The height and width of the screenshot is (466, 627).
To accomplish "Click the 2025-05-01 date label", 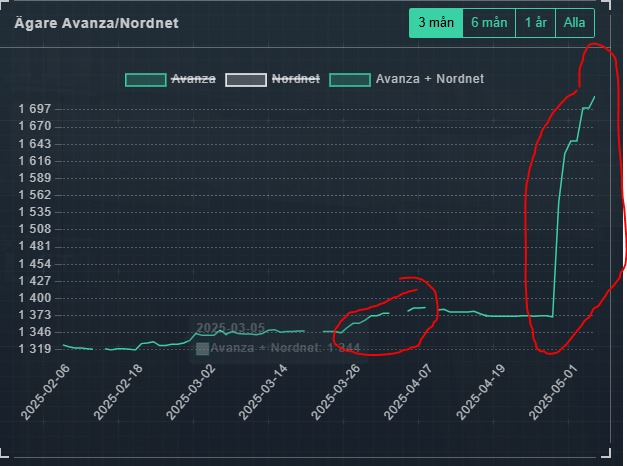I will (553, 392).
